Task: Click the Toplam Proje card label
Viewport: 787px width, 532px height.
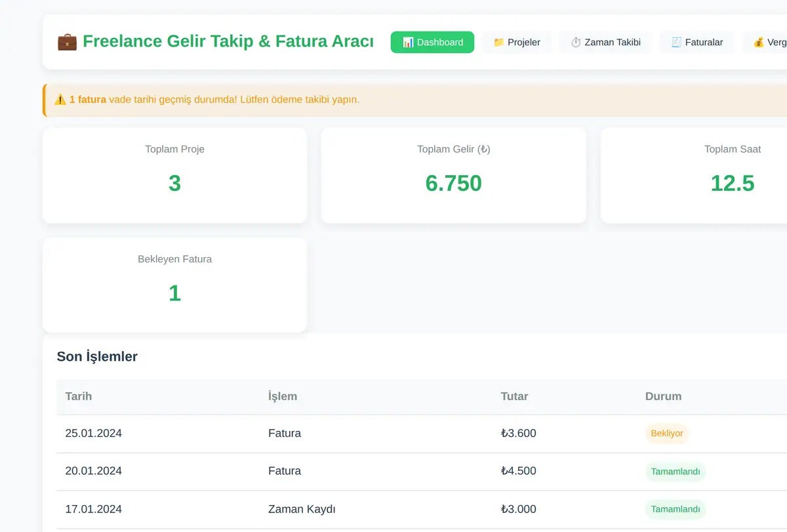Action: pyautogui.click(x=175, y=149)
